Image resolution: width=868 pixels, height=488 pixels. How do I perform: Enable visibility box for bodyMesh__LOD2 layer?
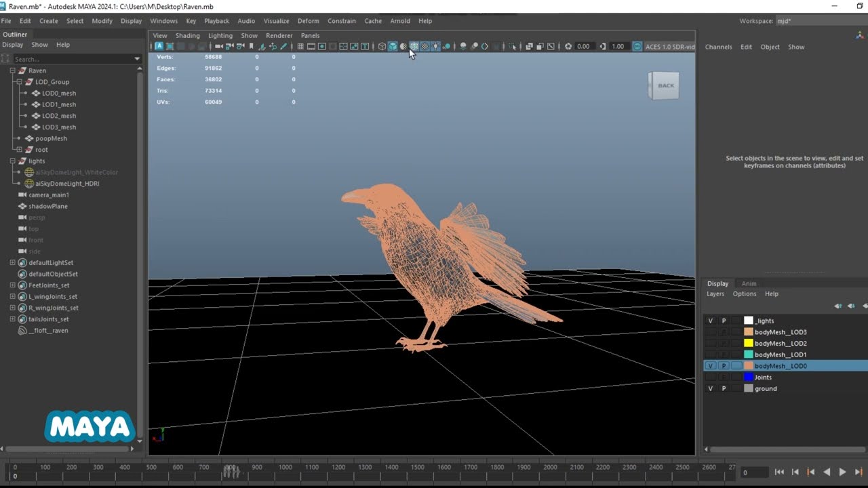(x=711, y=344)
